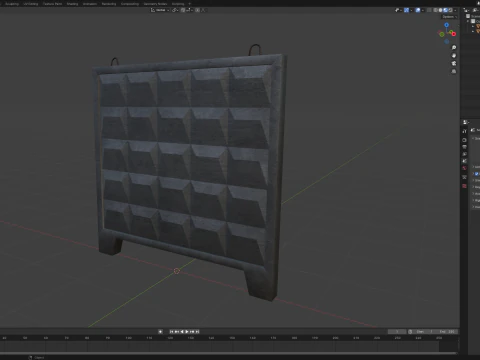Toggle camera view icon
The image size is (480, 360).
click(454, 63)
